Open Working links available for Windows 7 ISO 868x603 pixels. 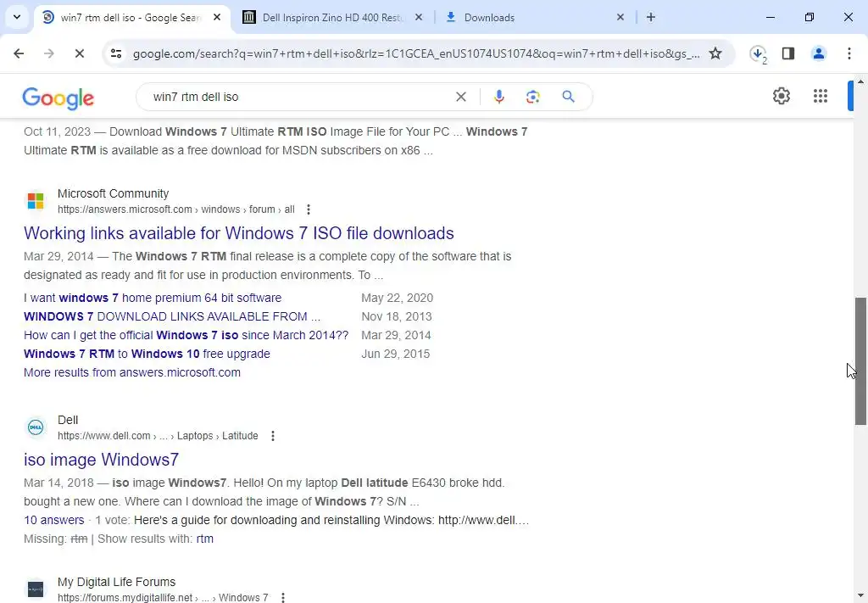238,233
